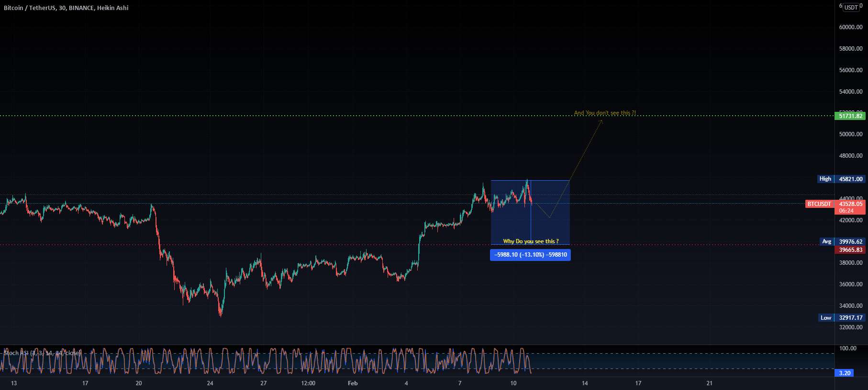
Task: Click the 13 date label on time axis
Action: click(14, 383)
